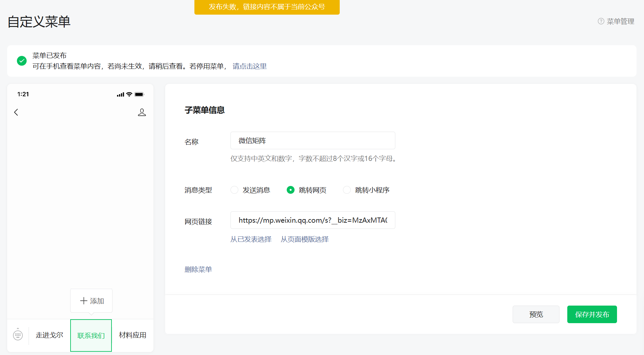644x355 pixels.
Task: Click the 网页链接 URL input field
Action: pos(312,220)
